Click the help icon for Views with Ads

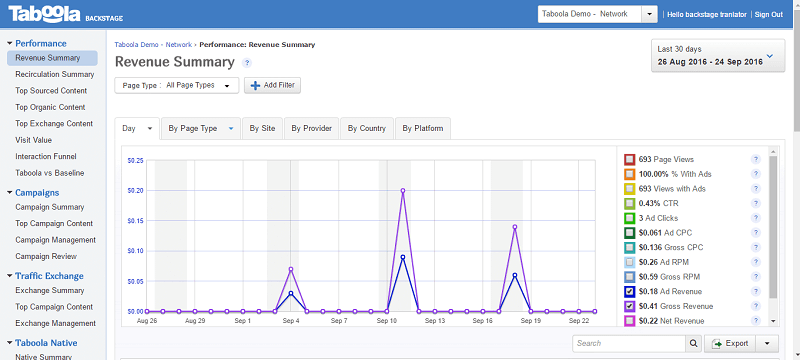pos(756,189)
